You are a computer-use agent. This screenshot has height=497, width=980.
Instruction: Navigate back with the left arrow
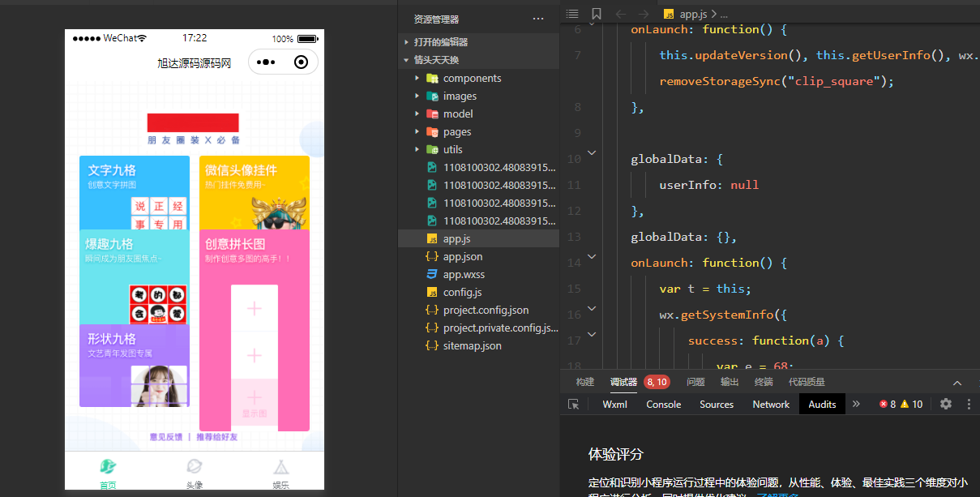(x=621, y=14)
